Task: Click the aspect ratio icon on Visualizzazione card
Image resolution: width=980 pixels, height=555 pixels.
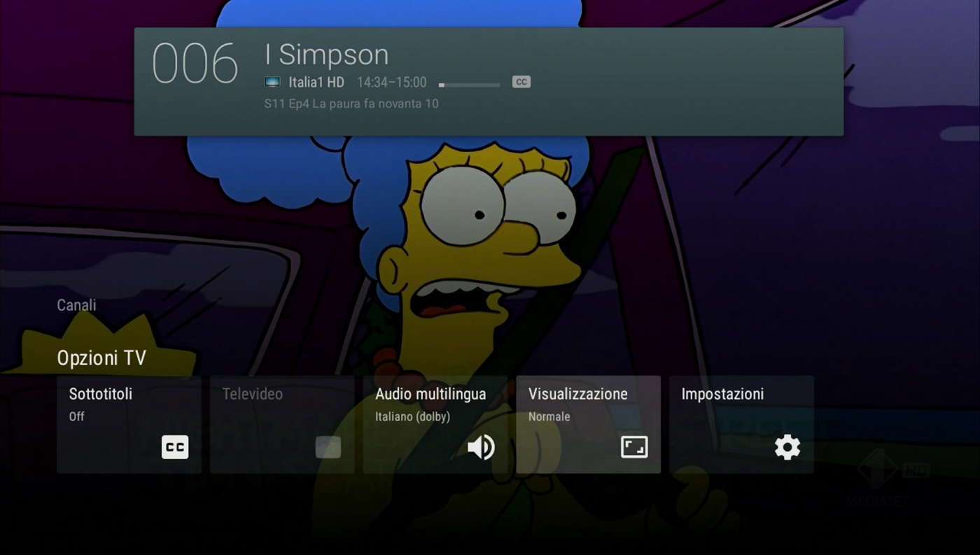Action: click(634, 447)
